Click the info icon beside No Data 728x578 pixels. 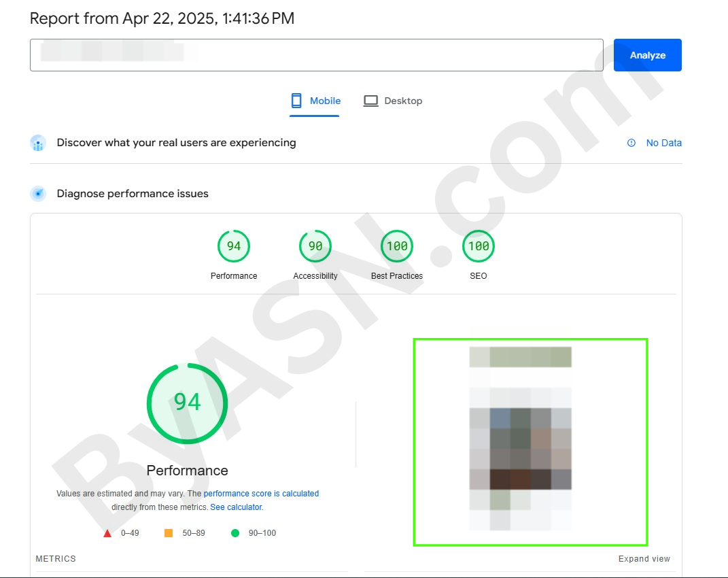tap(631, 143)
